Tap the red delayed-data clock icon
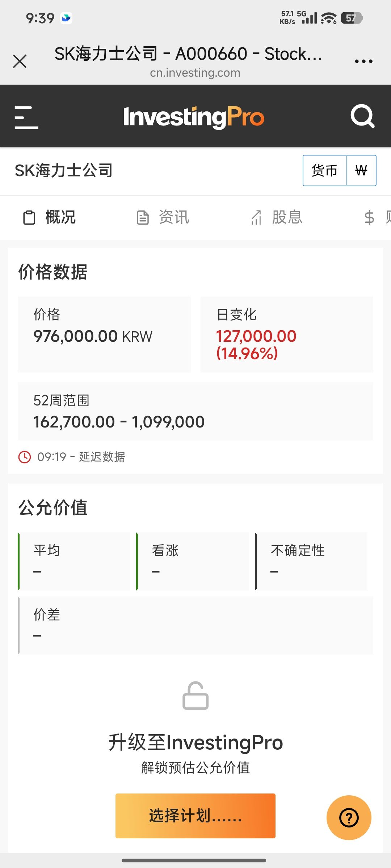391x868 pixels. point(25,457)
